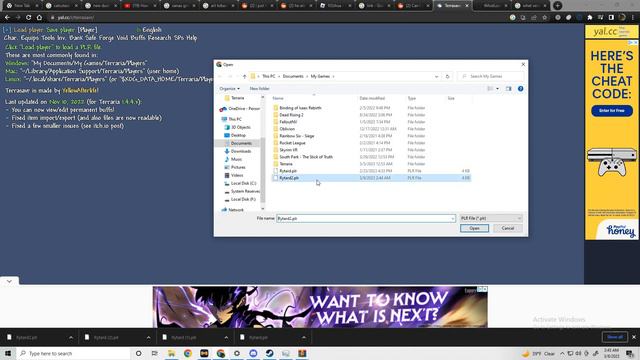Collapse the Terrasavr header with [-]

click(x=7, y=30)
